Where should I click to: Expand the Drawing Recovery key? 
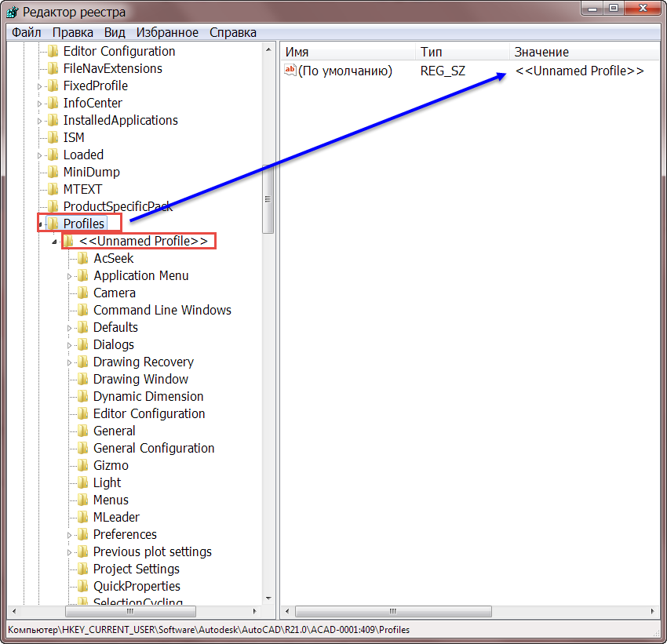[x=69, y=363]
